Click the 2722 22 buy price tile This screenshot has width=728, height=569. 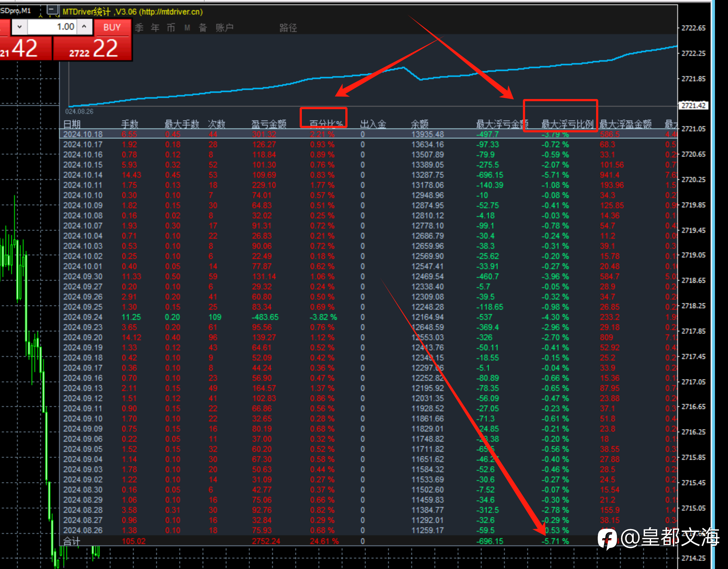coord(92,48)
